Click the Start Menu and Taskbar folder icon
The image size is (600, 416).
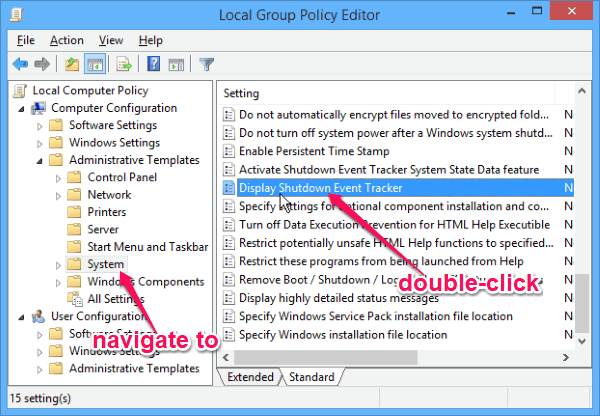click(74, 246)
